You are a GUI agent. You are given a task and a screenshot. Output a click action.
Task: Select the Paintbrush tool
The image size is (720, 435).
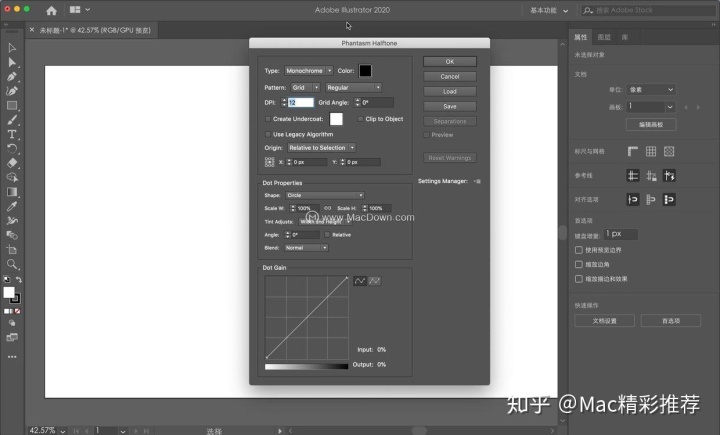12,120
